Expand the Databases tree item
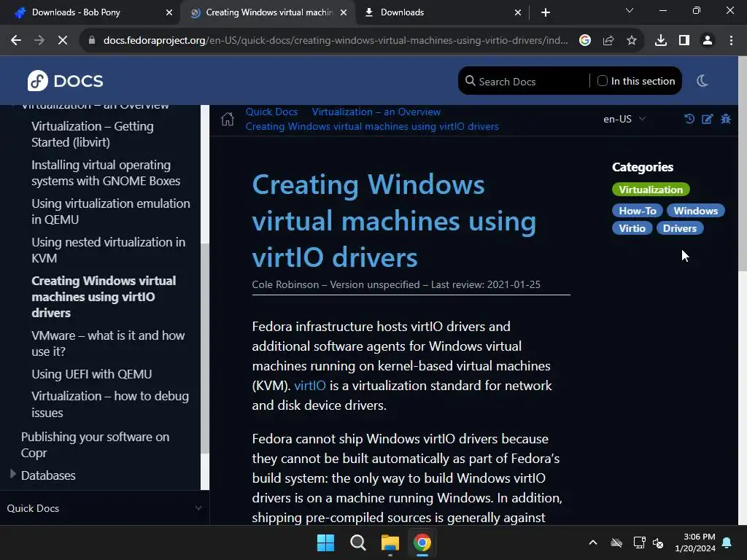Image resolution: width=747 pixels, height=560 pixels. 13,474
